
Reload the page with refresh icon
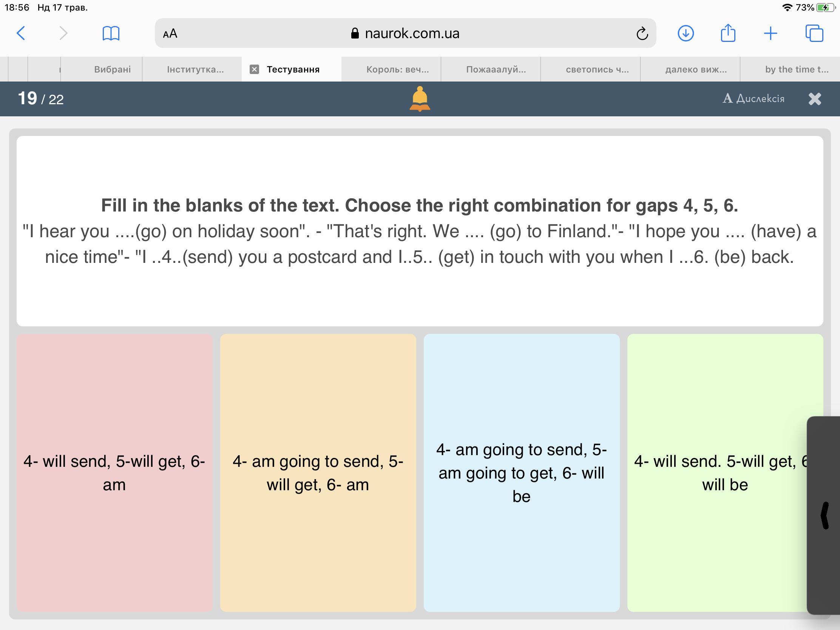click(642, 33)
